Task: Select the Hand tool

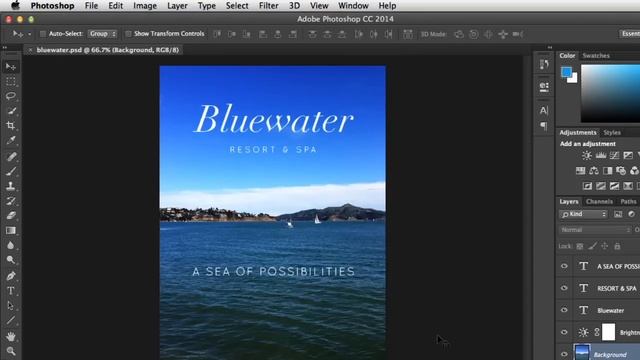Action: 11,336
